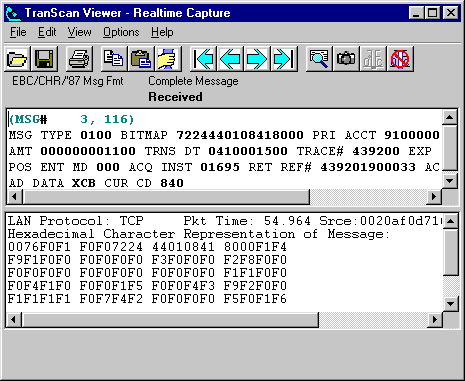465x381 pixels.
Task: Click the Save floppy disk icon
Action: point(44,59)
